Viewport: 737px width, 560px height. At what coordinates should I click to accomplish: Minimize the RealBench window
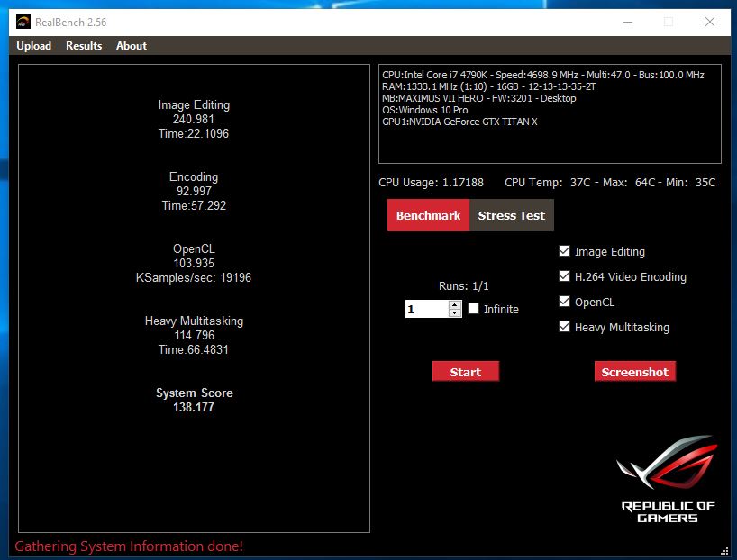coord(628,22)
